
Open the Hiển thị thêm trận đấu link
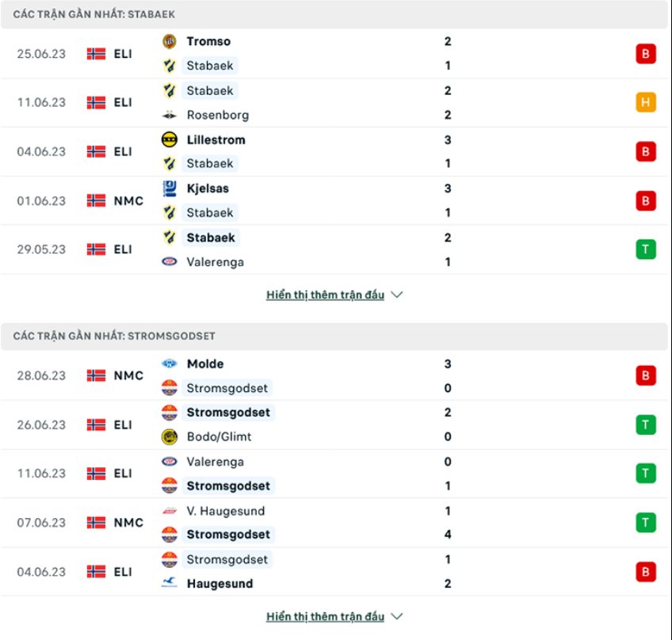(325, 294)
